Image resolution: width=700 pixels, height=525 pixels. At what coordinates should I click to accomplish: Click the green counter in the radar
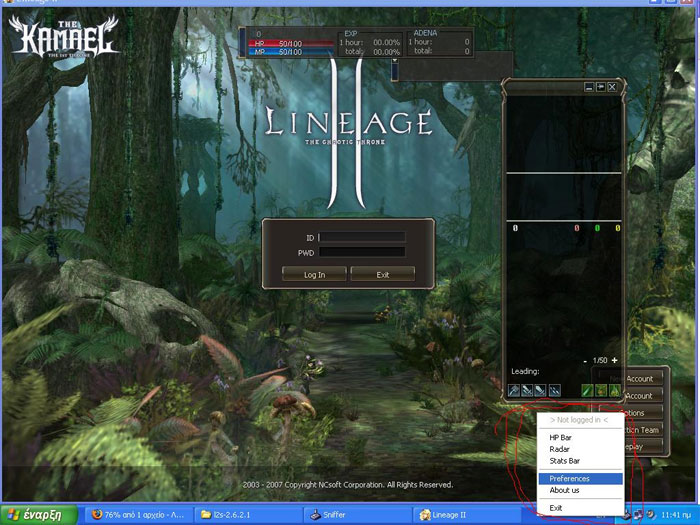pyautogui.click(x=597, y=228)
